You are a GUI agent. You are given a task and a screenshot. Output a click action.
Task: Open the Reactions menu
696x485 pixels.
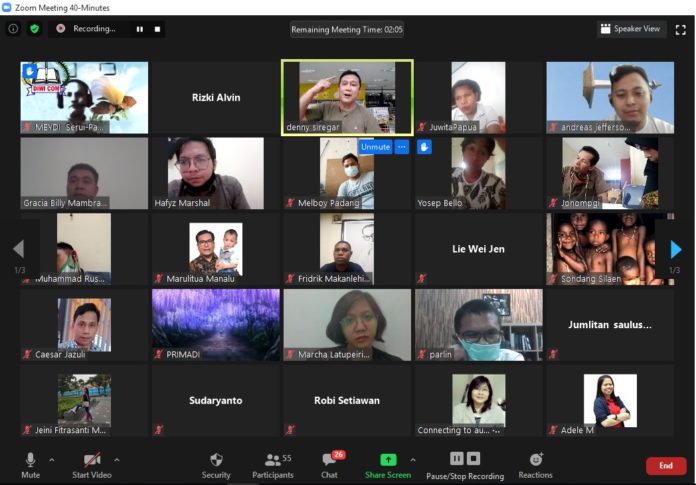[x=536, y=465]
